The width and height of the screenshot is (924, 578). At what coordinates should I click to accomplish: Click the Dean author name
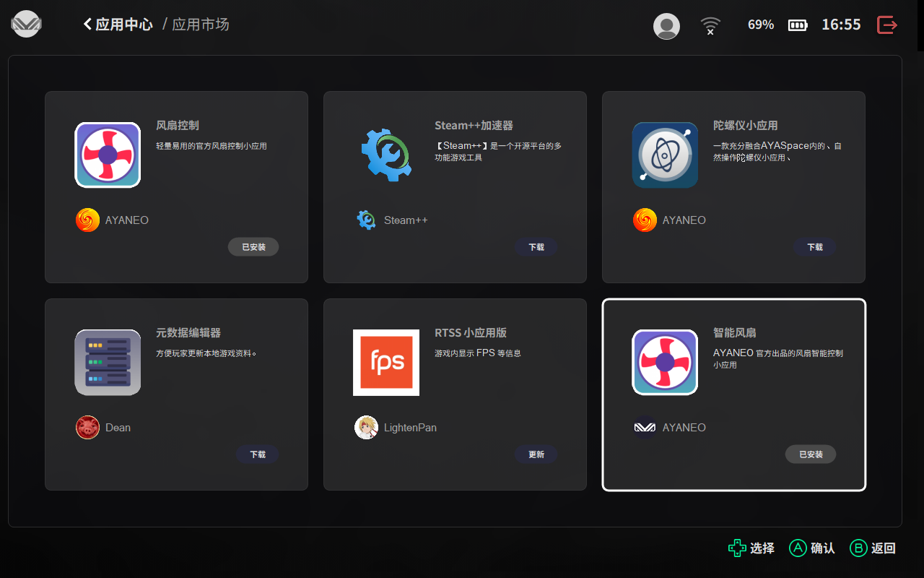pyautogui.click(x=118, y=427)
